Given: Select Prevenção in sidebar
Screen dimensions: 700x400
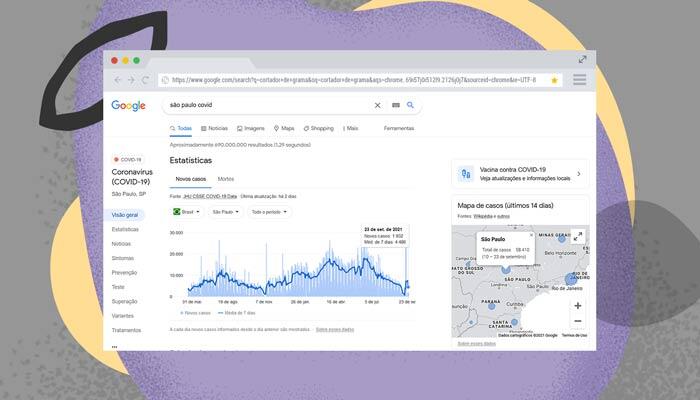Looking at the screenshot, I should [x=124, y=273].
